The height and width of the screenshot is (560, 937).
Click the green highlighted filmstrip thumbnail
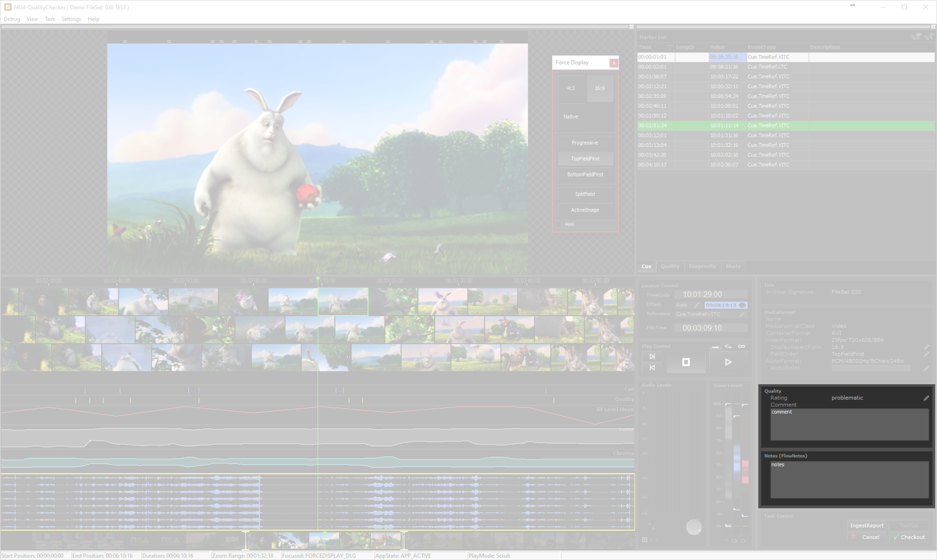pos(343,301)
